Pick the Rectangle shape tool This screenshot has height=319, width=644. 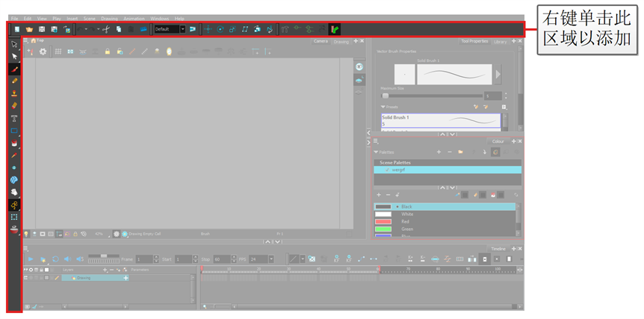[14, 131]
